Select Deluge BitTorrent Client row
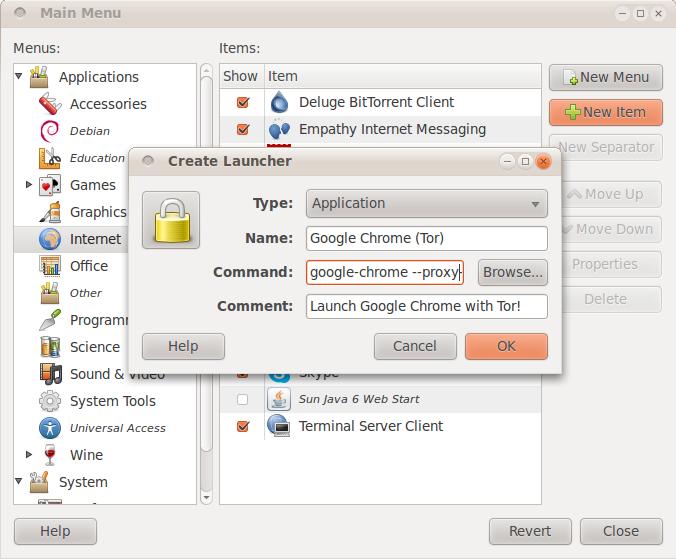Image resolution: width=676 pixels, height=559 pixels. click(x=380, y=102)
